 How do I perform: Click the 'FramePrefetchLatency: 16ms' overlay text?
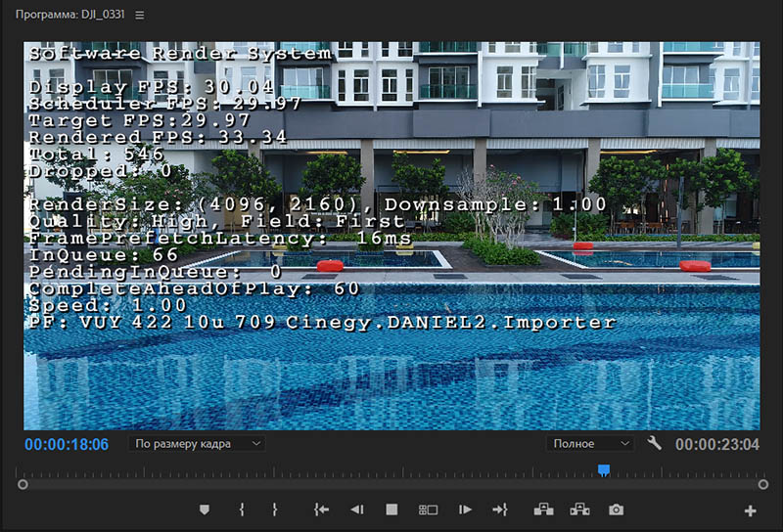click(219, 238)
